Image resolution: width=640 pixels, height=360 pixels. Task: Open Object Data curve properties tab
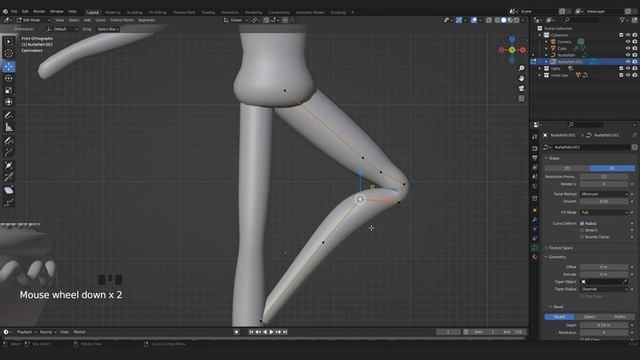click(535, 247)
